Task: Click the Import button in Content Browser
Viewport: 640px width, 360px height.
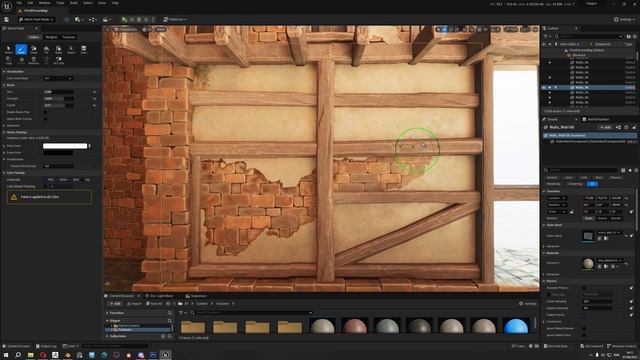Action: [x=134, y=304]
